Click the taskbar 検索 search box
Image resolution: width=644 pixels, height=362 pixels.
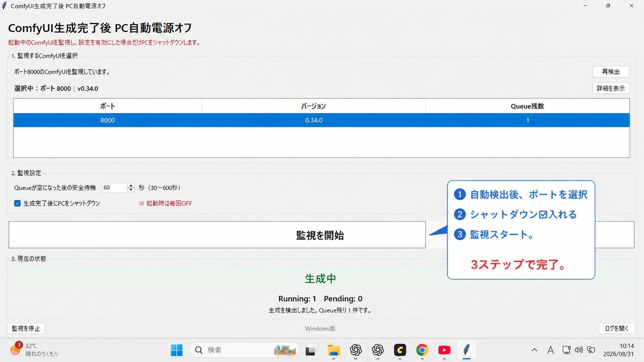point(244,350)
